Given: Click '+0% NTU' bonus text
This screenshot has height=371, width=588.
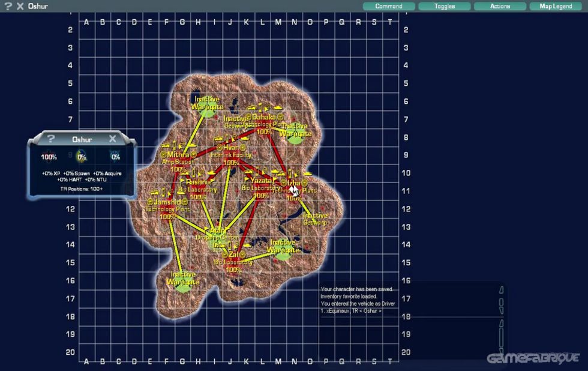Looking at the screenshot, I should point(95,179).
